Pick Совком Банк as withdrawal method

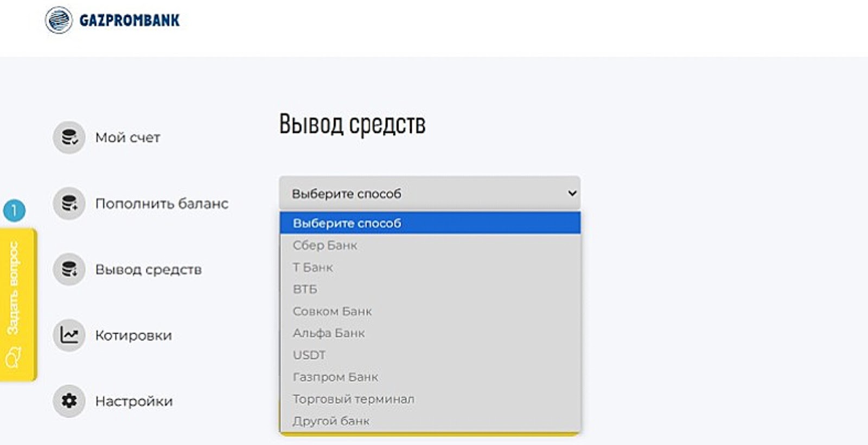430,311
